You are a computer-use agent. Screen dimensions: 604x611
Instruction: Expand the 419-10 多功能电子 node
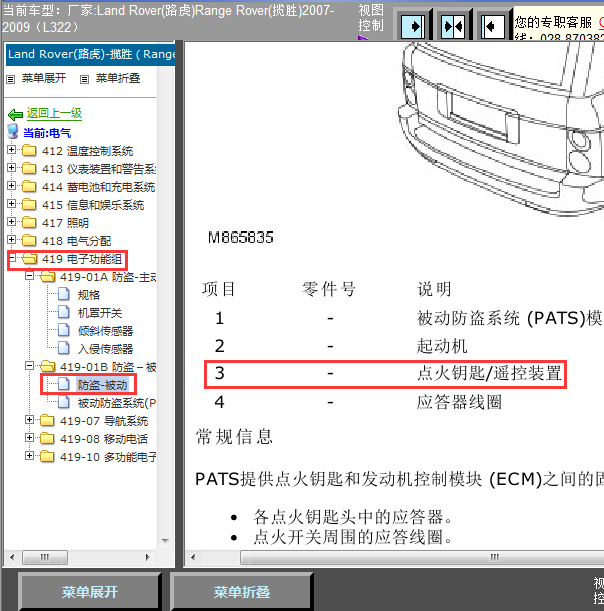[29, 455]
